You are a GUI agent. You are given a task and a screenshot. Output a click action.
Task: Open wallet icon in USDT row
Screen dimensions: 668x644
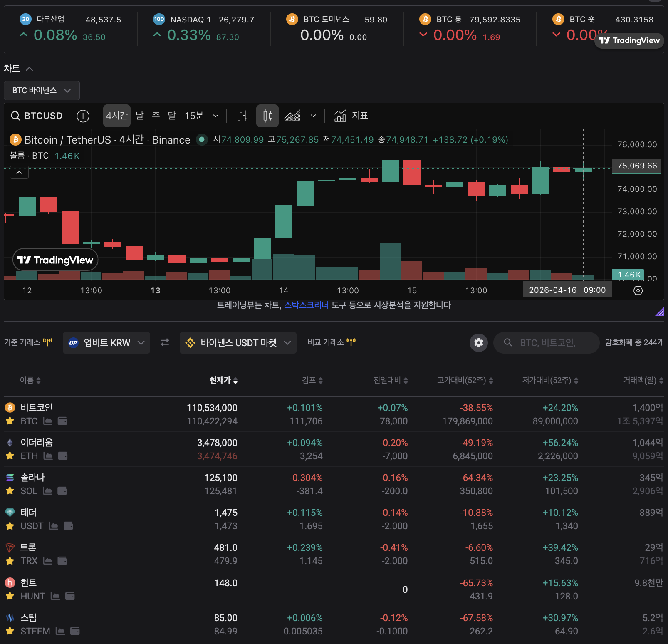[x=68, y=526]
